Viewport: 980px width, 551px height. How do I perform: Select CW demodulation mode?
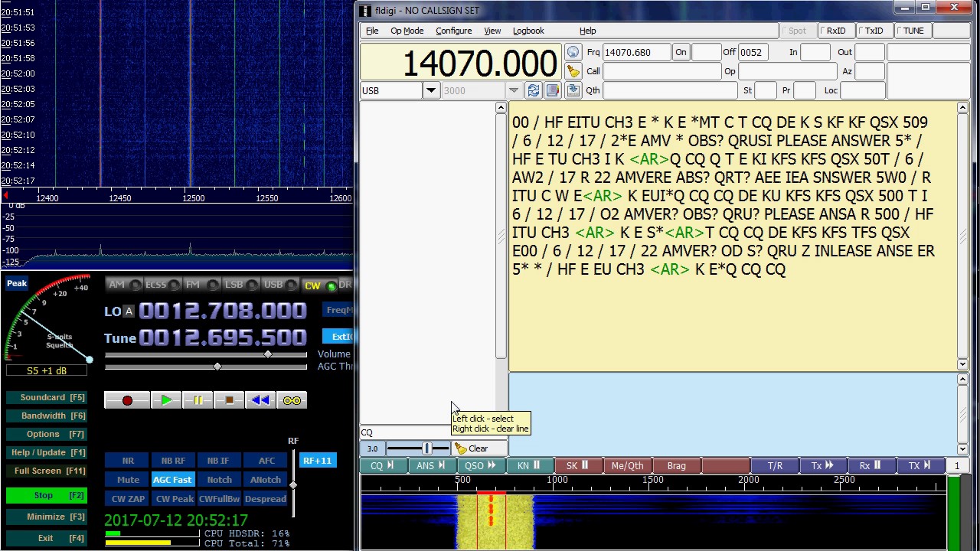click(x=318, y=285)
